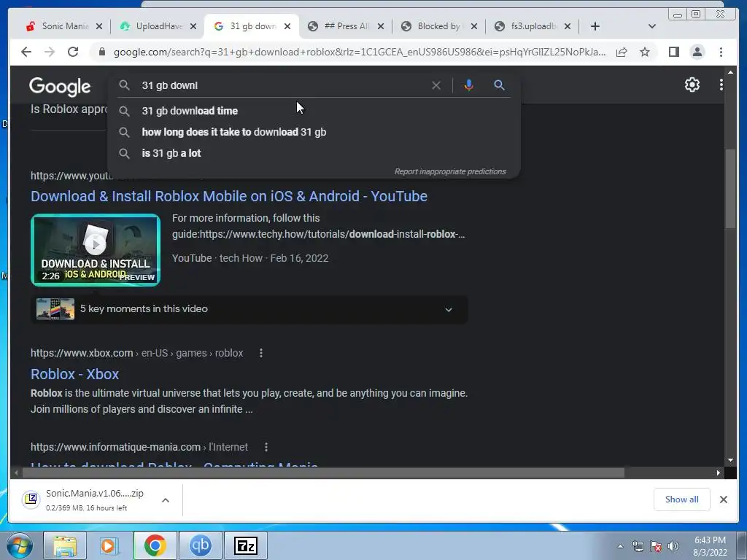Click scroll-right arrow of horizontal scrollbar
The width and height of the screenshot is (747, 560).
[x=719, y=472]
